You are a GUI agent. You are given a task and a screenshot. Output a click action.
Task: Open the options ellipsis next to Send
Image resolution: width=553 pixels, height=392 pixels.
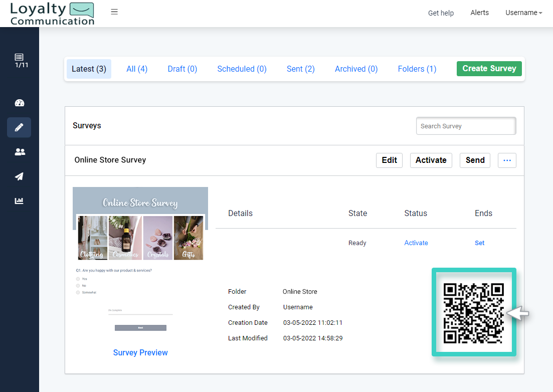[x=507, y=160]
